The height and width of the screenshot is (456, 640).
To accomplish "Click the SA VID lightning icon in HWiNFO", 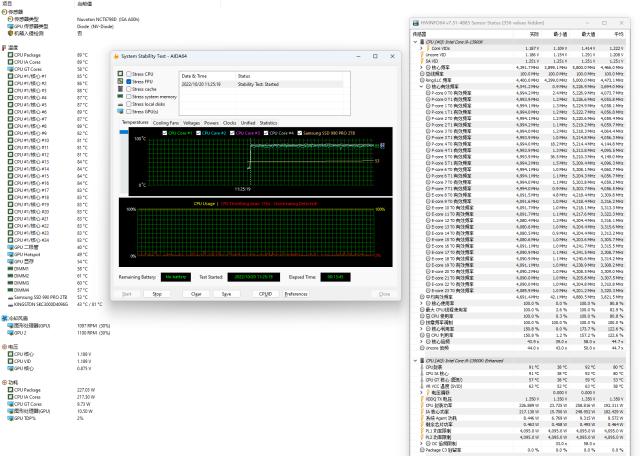I will point(422,61).
